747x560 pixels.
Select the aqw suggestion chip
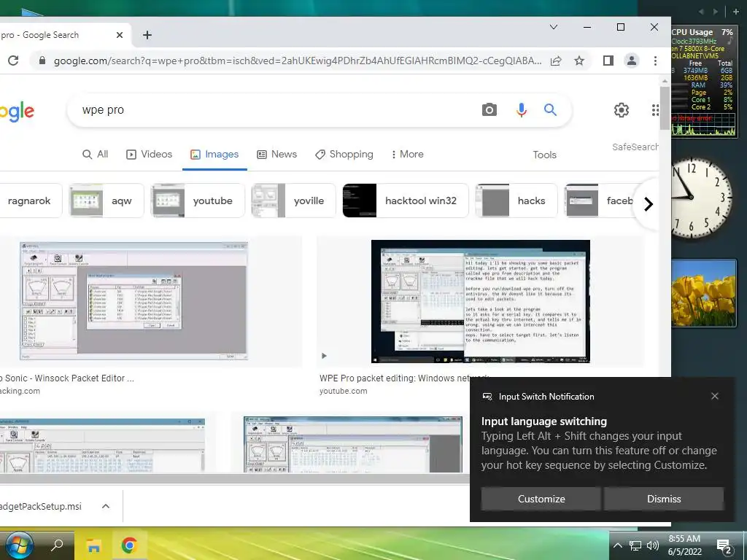(107, 201)
